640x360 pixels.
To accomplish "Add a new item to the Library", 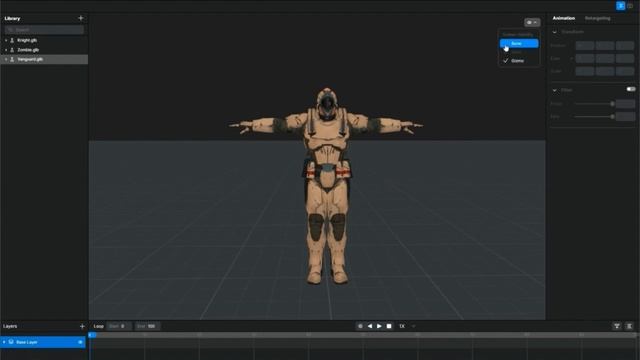I will 80,18.
